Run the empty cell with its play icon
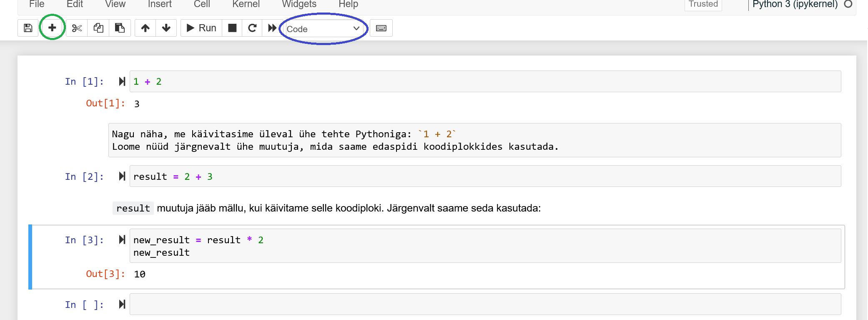868x320 pixels. click(x=122, y=304)
